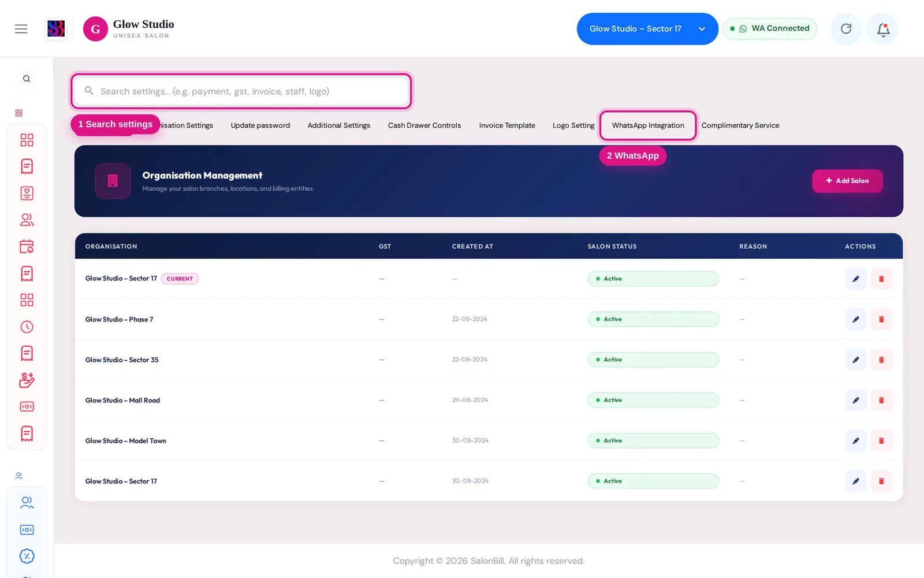The image size is (924, 578).
Task: Delete the Glow Studio – Model Town row
Action: tap(881, 440)
